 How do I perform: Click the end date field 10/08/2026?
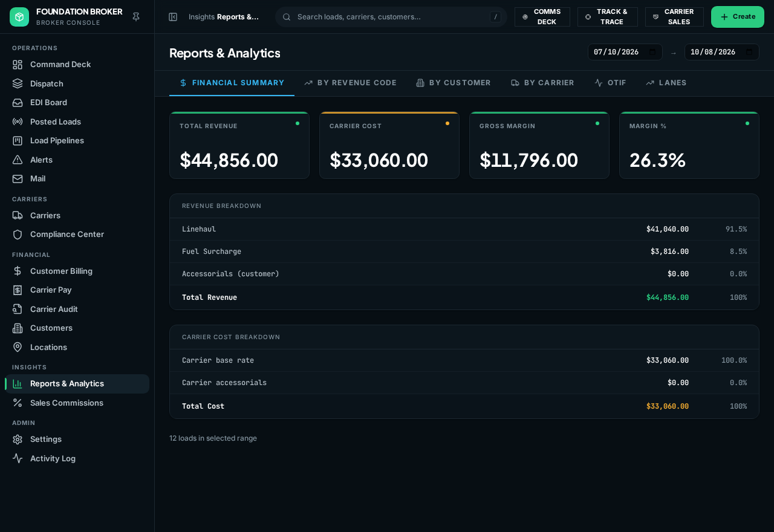722,52
